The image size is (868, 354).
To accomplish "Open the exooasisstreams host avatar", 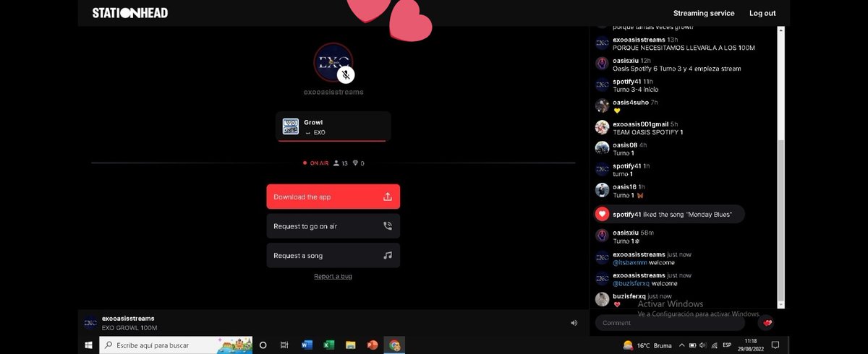I will click(333, 63).
